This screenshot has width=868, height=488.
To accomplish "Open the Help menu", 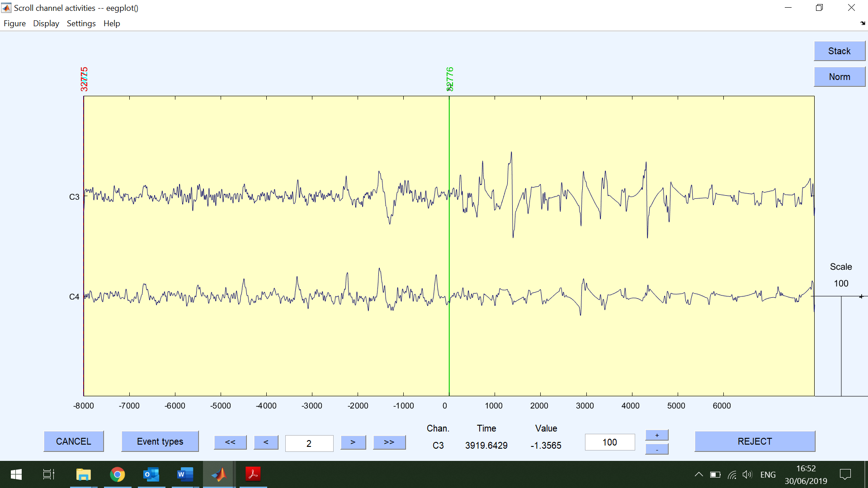I will [112, 23].
